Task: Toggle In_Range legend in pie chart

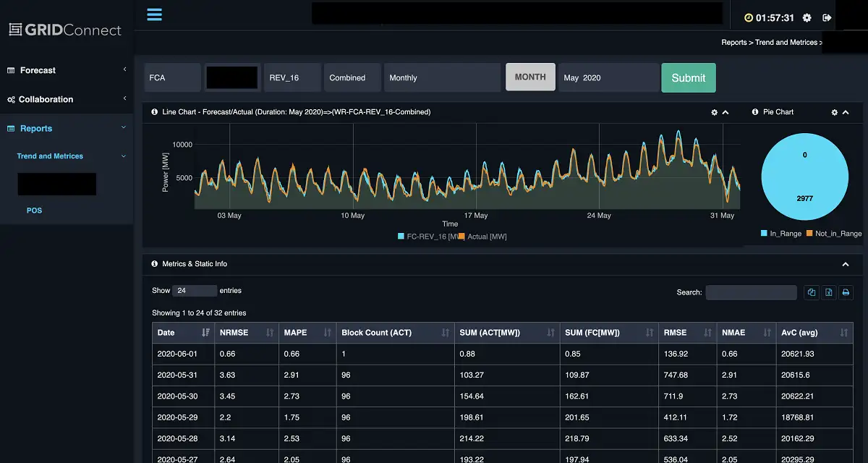Action: pos(781,234)
